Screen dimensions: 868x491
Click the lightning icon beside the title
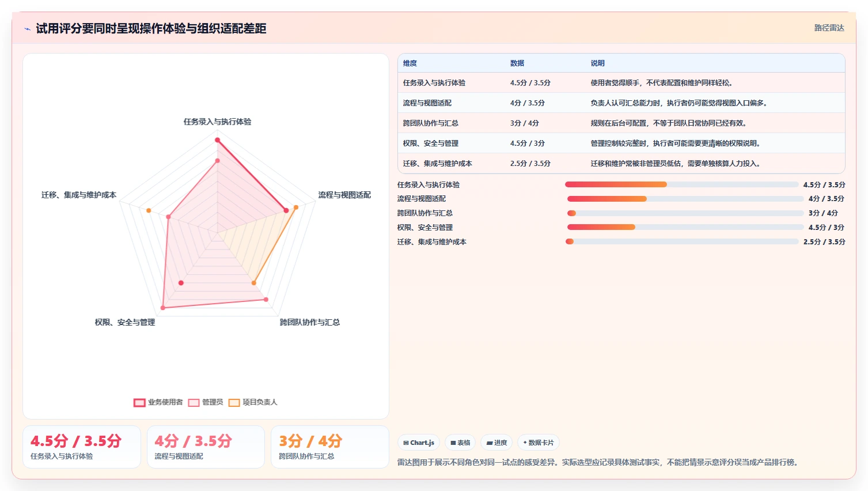(x=27, y=29)
